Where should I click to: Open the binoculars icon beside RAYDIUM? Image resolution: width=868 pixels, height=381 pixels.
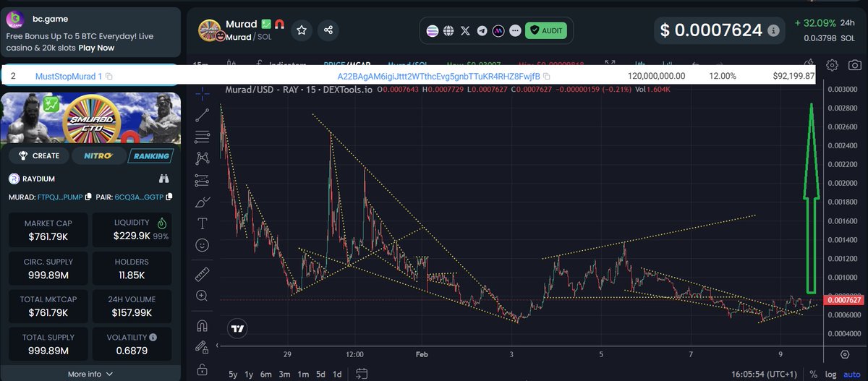point(164,179)
